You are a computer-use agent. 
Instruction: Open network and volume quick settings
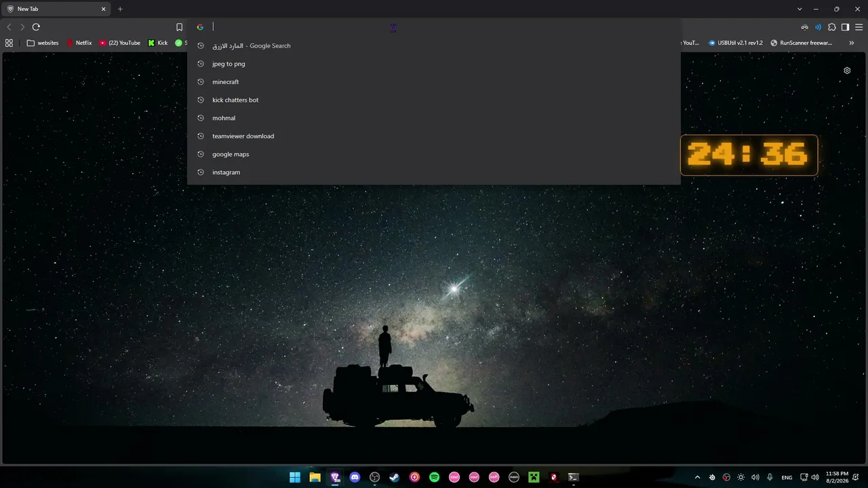point(810,477)
